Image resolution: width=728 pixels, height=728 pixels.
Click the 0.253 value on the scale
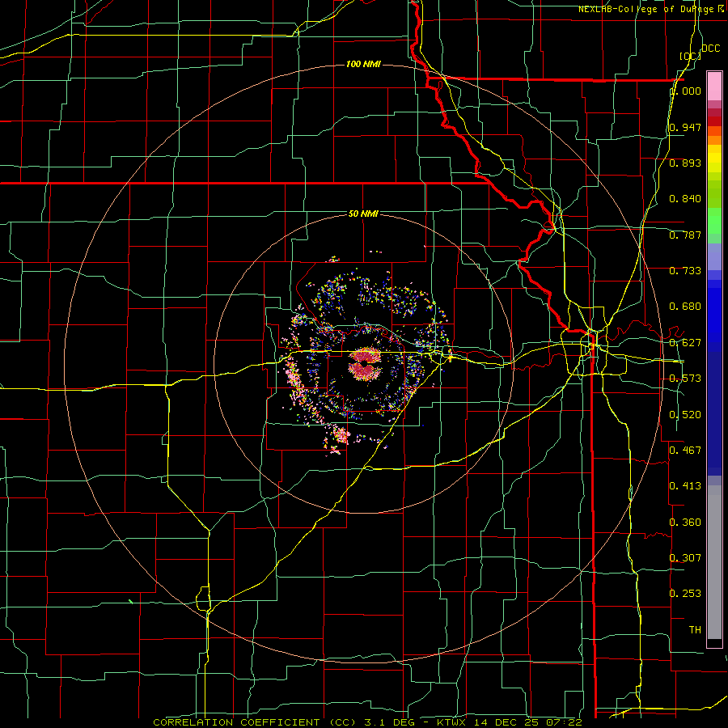pos(685,593)
